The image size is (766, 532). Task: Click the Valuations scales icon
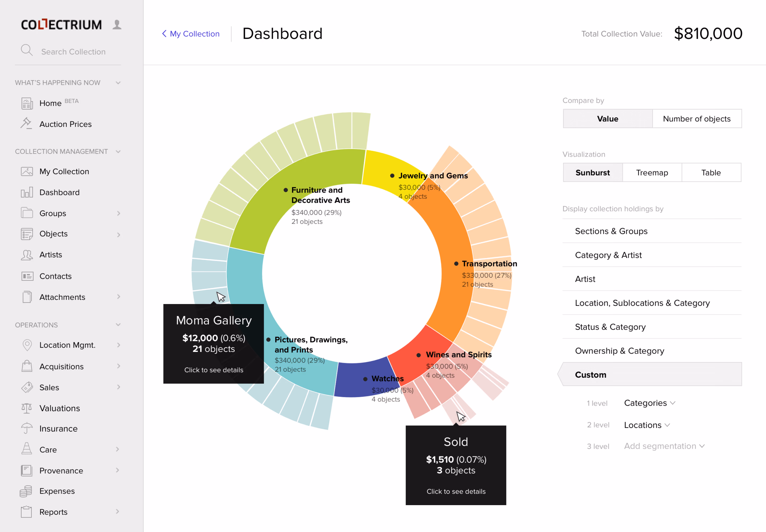27,408
